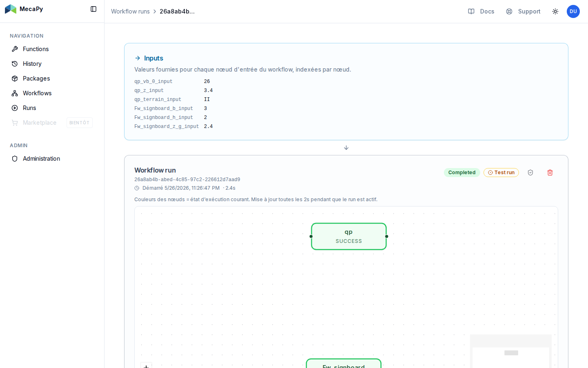Click the Démarré timestamp text
The height and width of the screenshot is (368, 588).
point(181,188)
